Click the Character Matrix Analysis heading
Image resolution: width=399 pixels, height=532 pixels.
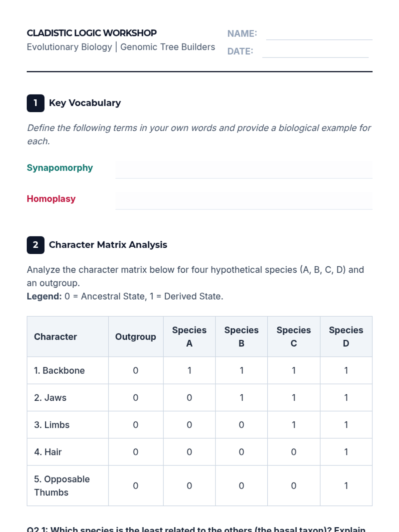(x=108, y=245)
